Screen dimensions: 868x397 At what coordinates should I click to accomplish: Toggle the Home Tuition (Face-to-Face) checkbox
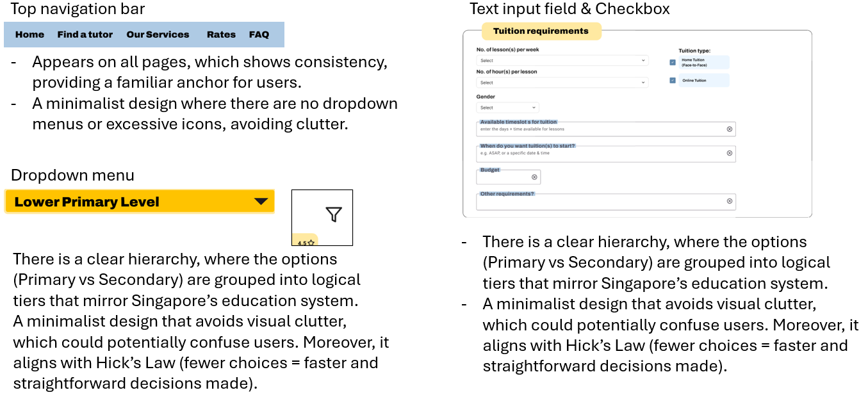coord(673,62)
